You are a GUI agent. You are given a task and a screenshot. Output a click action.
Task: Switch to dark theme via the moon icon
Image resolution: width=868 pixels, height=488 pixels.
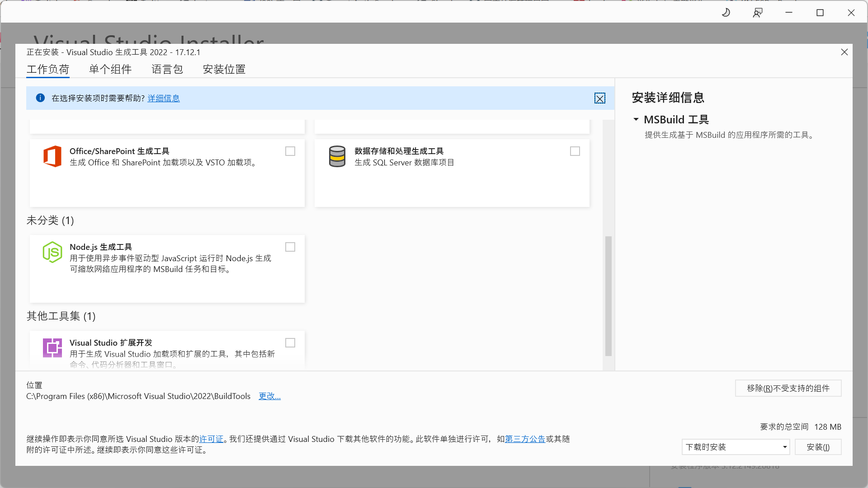[x=726, y=12]
